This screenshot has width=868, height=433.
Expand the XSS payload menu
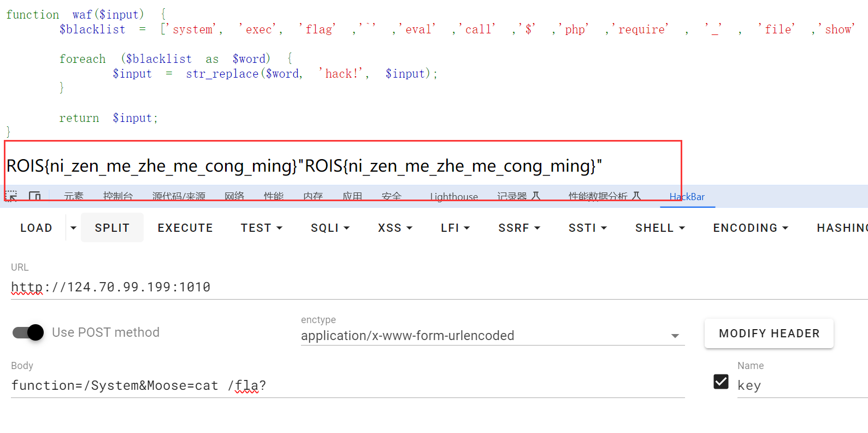[x=395, y=228]
